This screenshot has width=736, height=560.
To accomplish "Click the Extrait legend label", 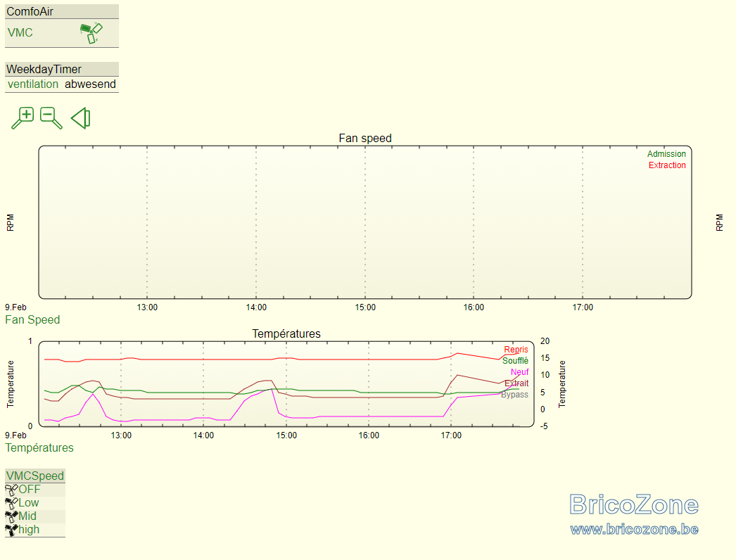I will tap(516, 383).
